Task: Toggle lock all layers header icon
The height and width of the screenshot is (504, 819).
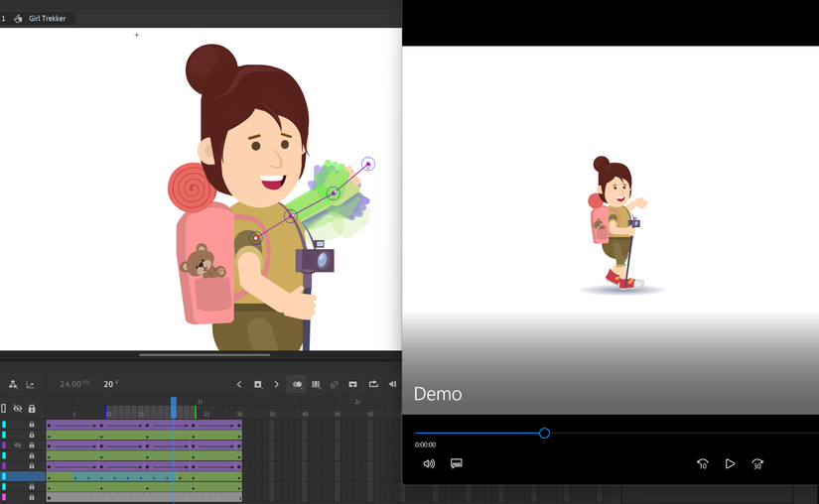Action: 32,409
